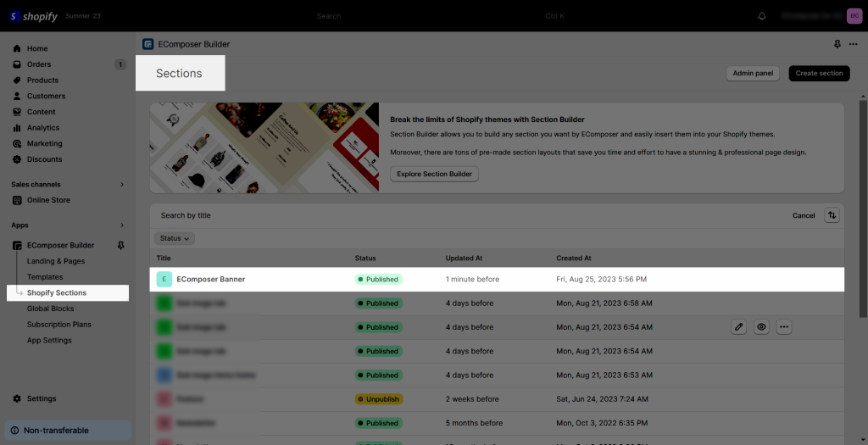This screenshot has height=445, width=868.
Task: Preview section with the eye icon
Action: pyautogui.click(x=762, y=327)
